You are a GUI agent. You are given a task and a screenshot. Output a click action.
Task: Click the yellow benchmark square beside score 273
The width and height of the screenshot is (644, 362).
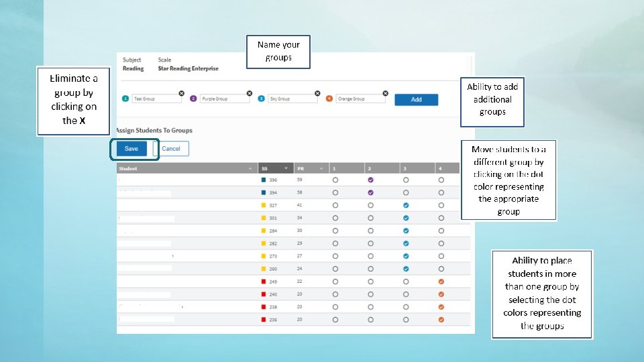click(x=264, y=256)
